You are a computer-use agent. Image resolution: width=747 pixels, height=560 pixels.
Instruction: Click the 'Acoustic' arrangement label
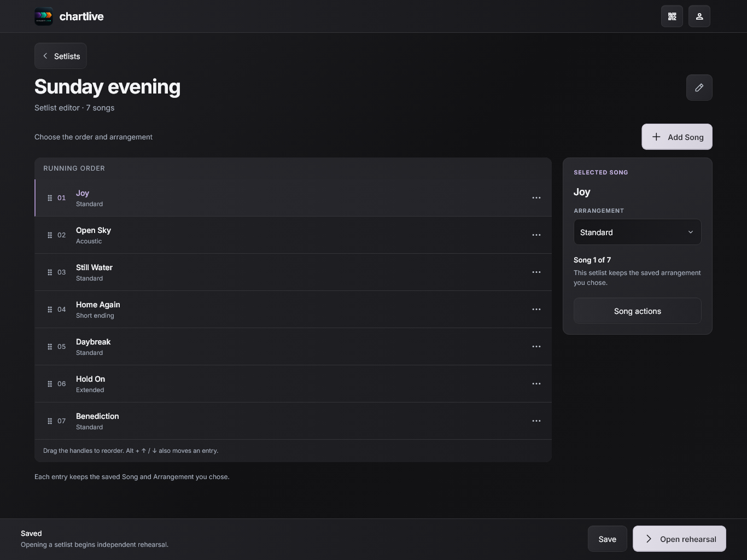point(89,241)
